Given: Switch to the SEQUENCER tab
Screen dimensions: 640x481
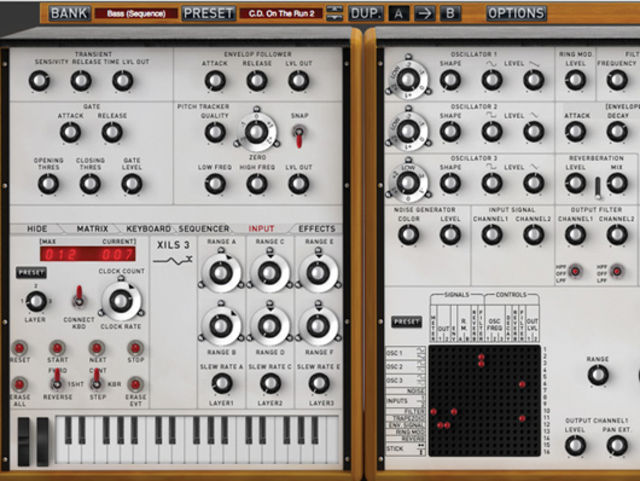Looking at the screenshot, I should (204, 229).
